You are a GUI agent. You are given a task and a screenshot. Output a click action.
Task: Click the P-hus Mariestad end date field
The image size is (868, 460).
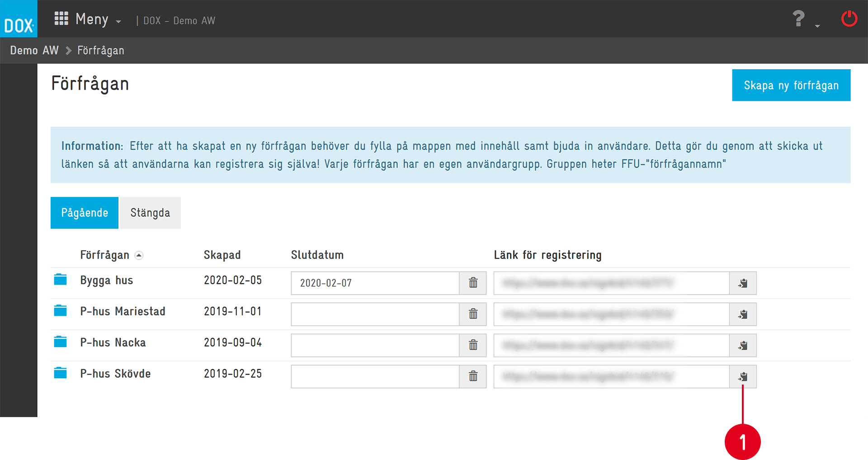(x=375, y=314)
